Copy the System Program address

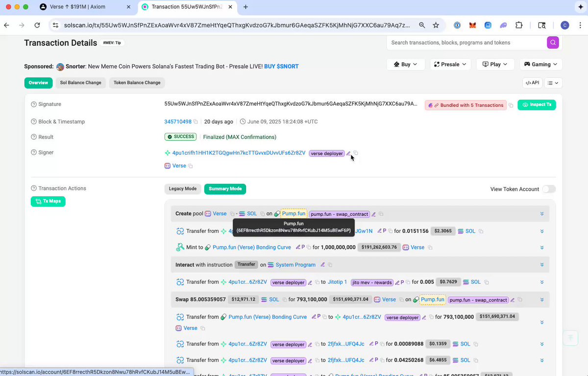(x=330, y=265)
